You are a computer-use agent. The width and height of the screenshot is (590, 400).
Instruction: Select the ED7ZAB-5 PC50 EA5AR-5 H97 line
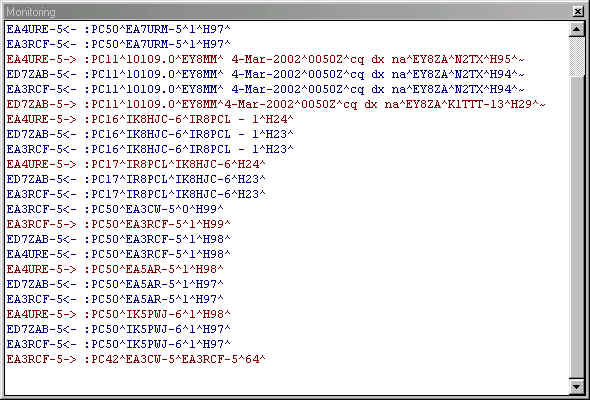(x=115, y=284)
